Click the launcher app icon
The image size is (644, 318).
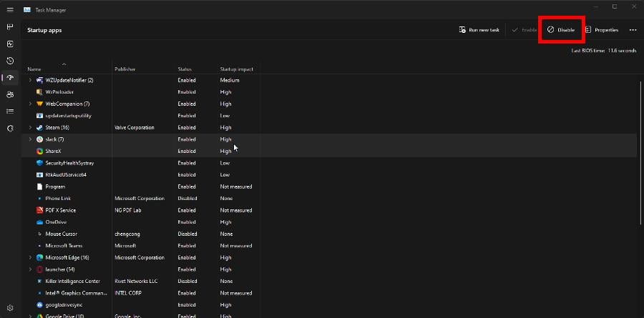click(39, 269)
